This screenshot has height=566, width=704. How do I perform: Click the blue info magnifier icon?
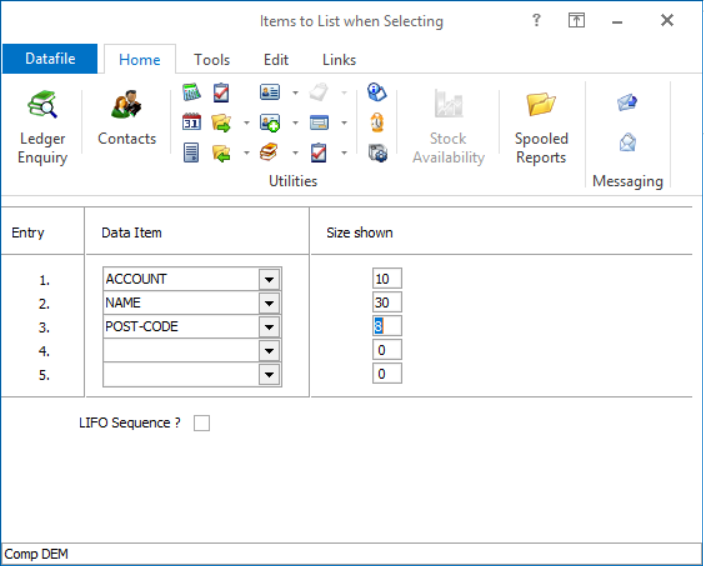click(377, 92)
